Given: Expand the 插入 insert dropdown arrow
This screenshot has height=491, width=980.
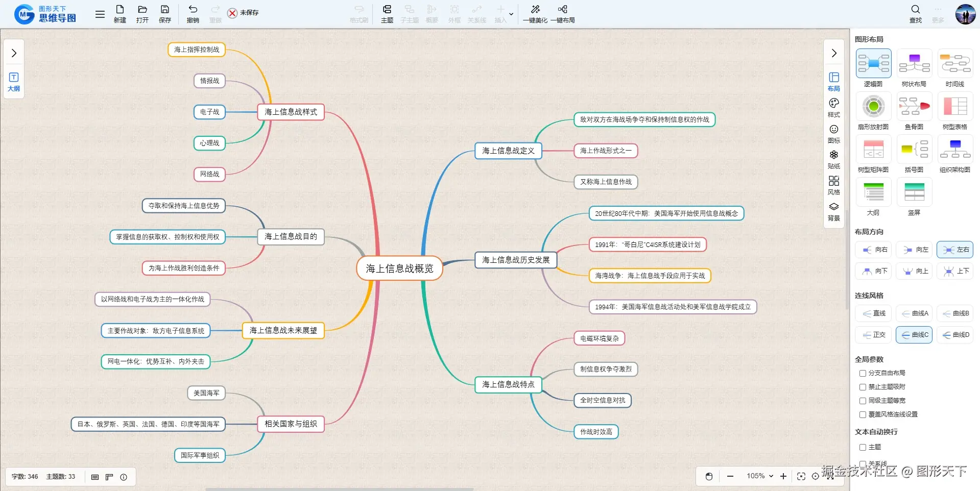Looking at the screenshot, I should 511,14.
